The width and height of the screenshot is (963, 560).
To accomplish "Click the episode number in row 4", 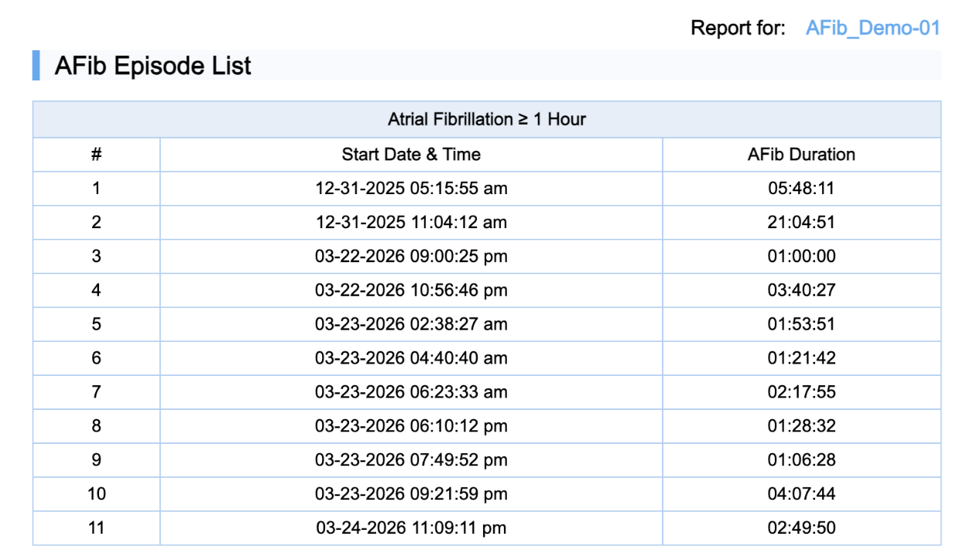I will click(x=96, y=290).
